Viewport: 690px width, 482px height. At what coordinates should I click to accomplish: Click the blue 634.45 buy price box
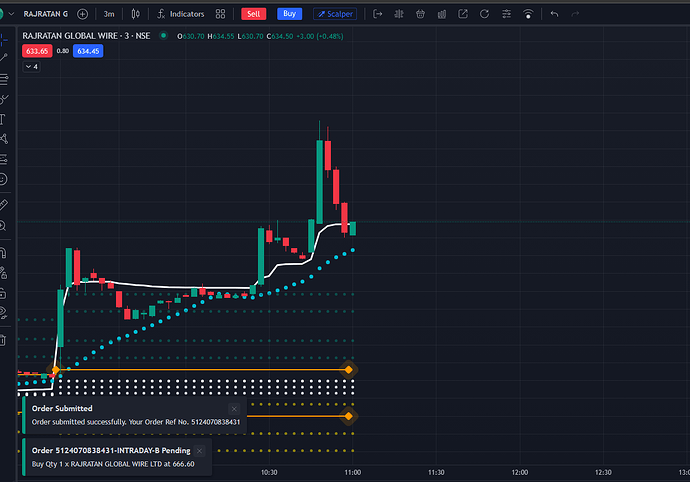[88, 51]
